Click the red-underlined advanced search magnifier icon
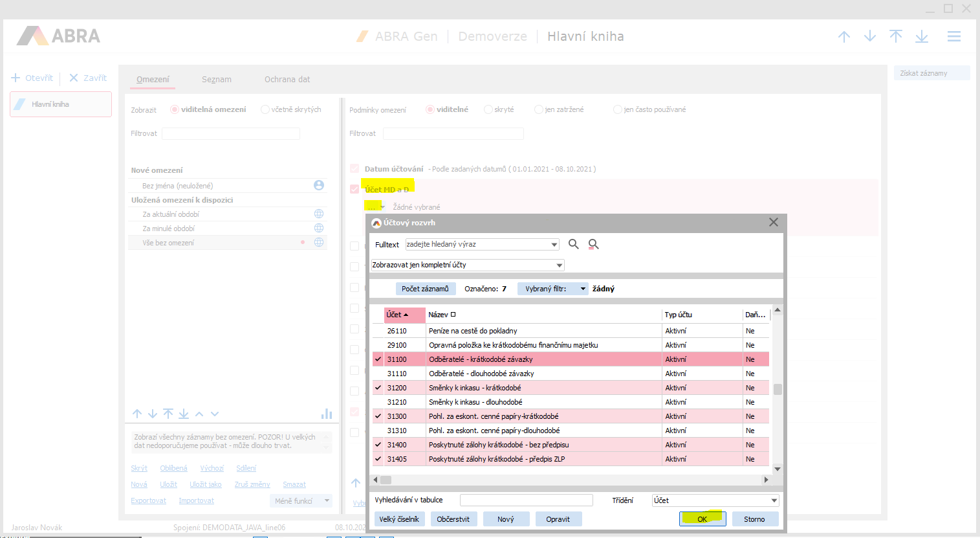The image size is (980, 538). pos(593,244)
